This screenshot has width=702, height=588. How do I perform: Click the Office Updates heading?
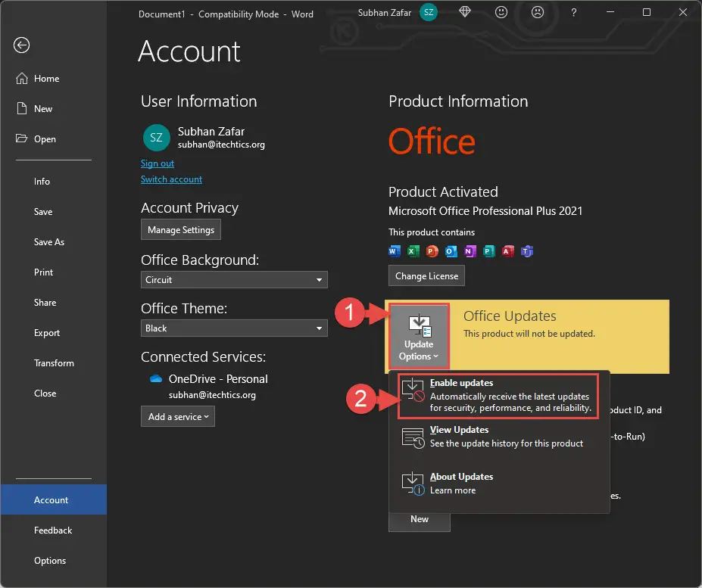click(510, 316)
